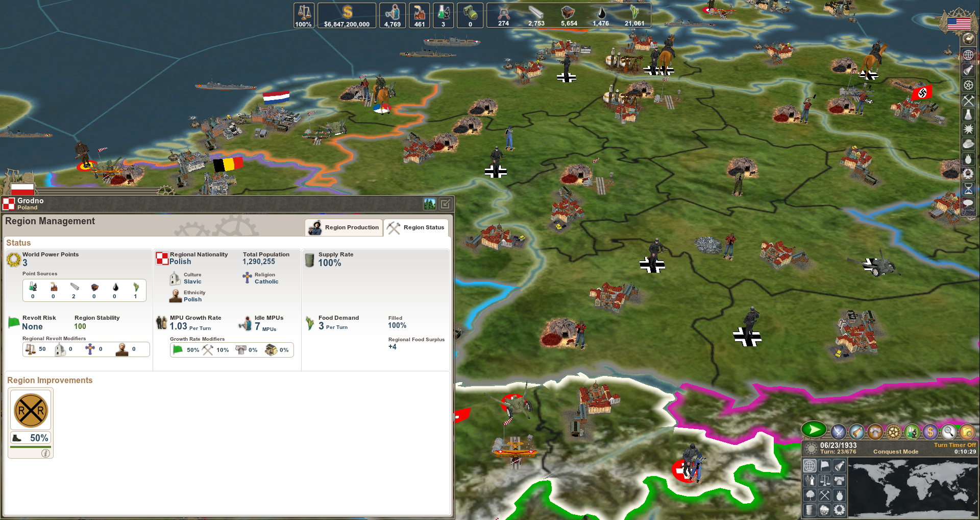980x520 pixels.
Task: Select the globe map mode icon
Action: (968, 55)
